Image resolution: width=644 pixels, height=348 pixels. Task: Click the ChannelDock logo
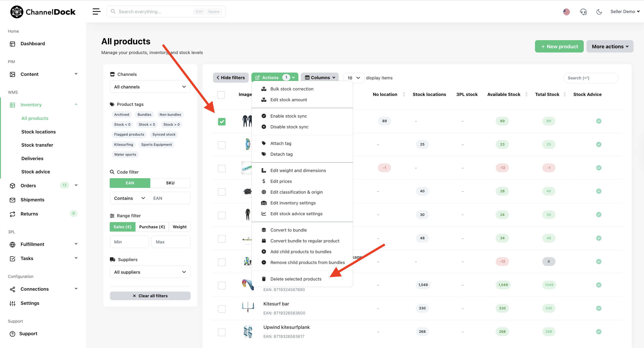pos(43,12)
